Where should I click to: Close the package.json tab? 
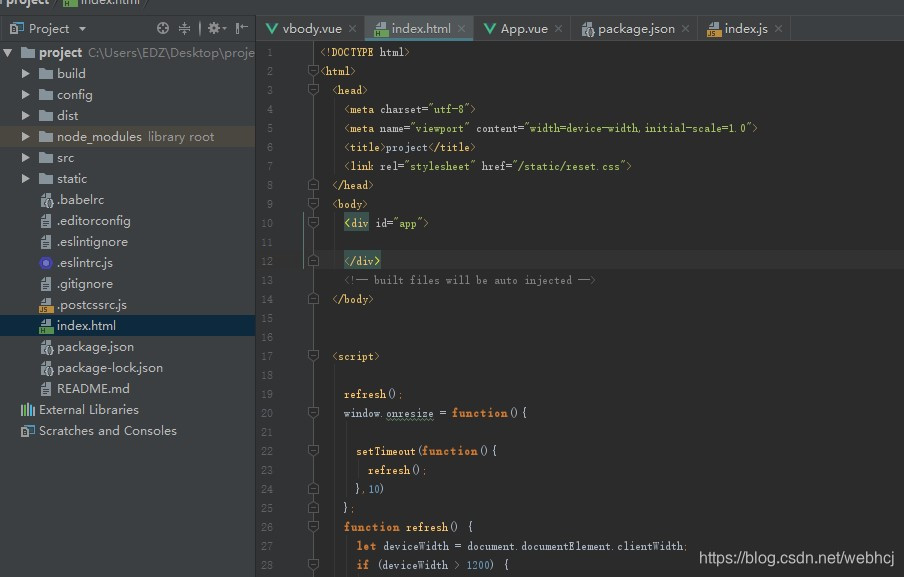[685, 29]
